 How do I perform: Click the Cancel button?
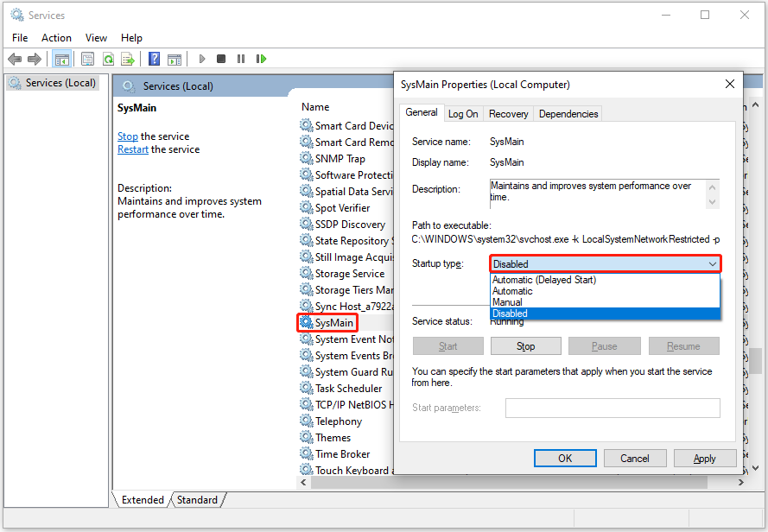point(635,459)
